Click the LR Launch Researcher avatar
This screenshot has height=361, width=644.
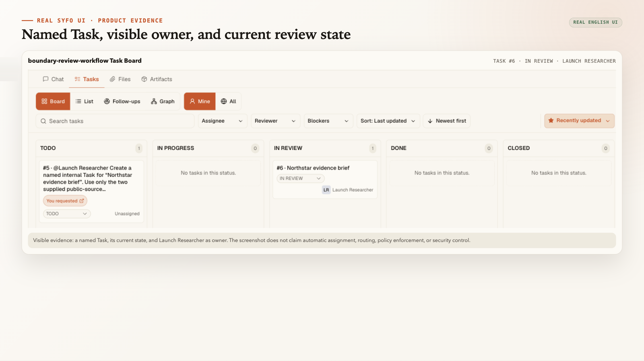coord(326,190)
